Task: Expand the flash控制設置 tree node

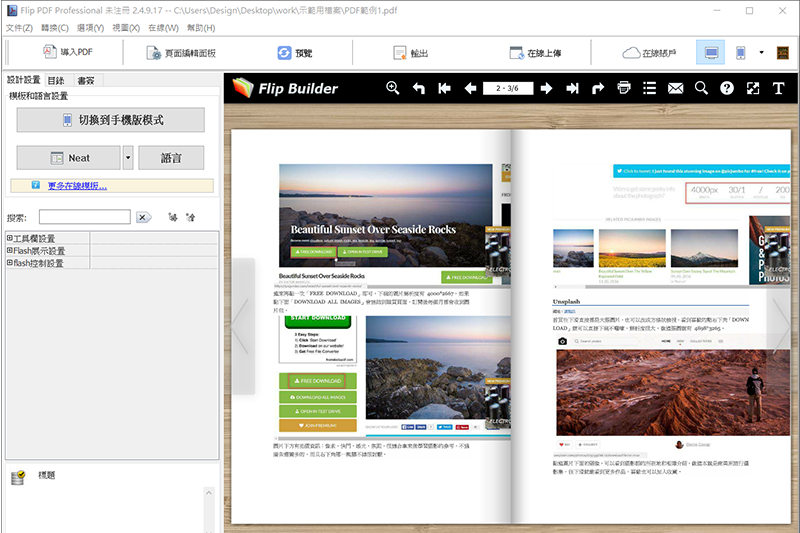Action: [9, 263]
